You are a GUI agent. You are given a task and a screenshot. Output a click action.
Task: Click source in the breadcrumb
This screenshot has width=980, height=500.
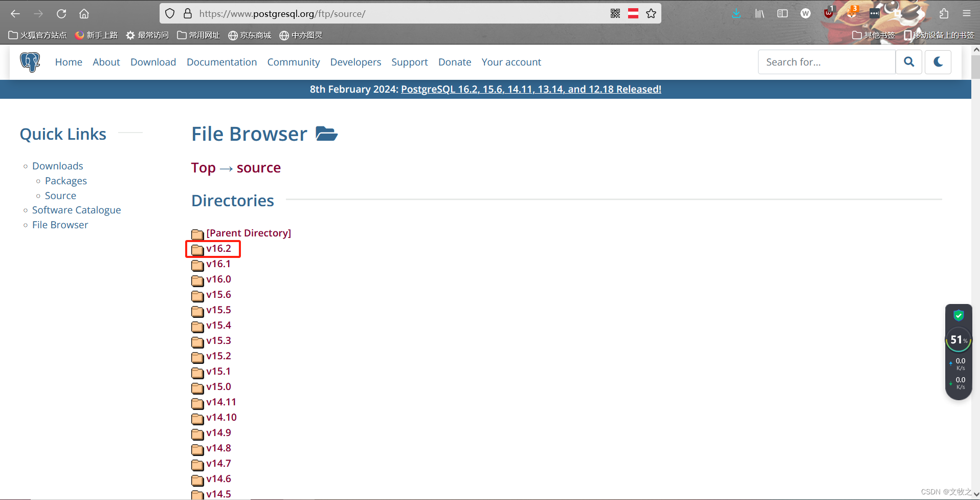coord(259,168)
